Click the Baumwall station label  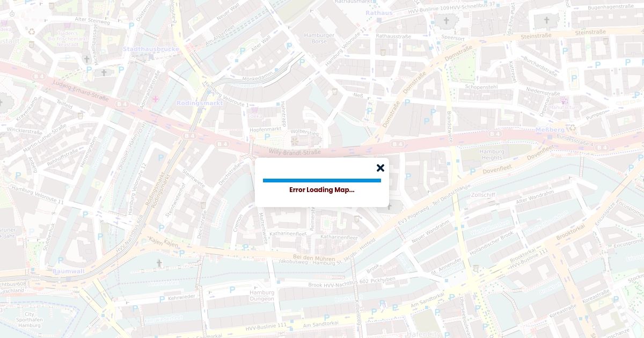click(68, 271)
